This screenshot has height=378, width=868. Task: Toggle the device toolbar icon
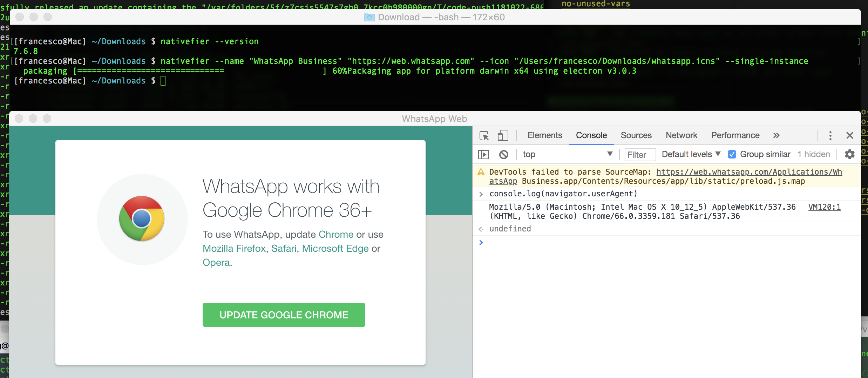[x=503, y=135]
